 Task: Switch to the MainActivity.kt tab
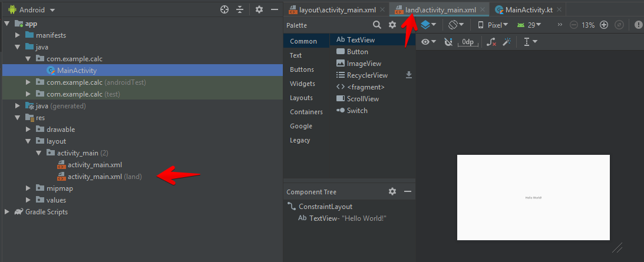click(x=529, y=9)
